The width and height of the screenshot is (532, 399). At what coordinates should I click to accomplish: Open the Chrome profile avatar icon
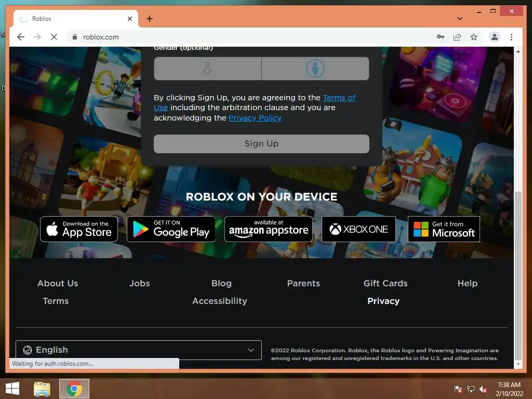(495, 37)
